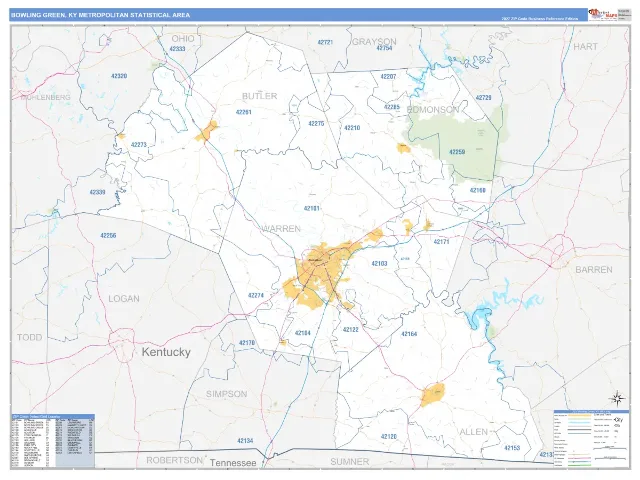Click ZIP code 42273

[138, 144]
